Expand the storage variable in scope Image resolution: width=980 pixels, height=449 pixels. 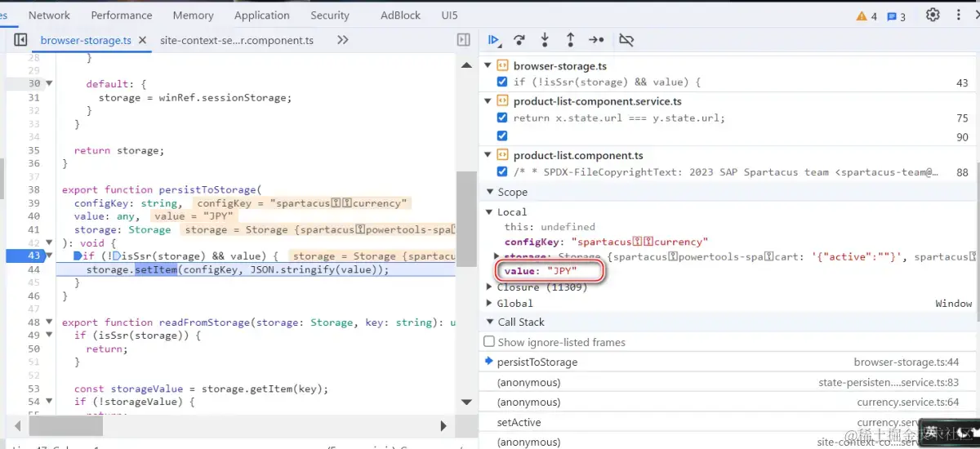pyautogui.click(x=498, y=256)
